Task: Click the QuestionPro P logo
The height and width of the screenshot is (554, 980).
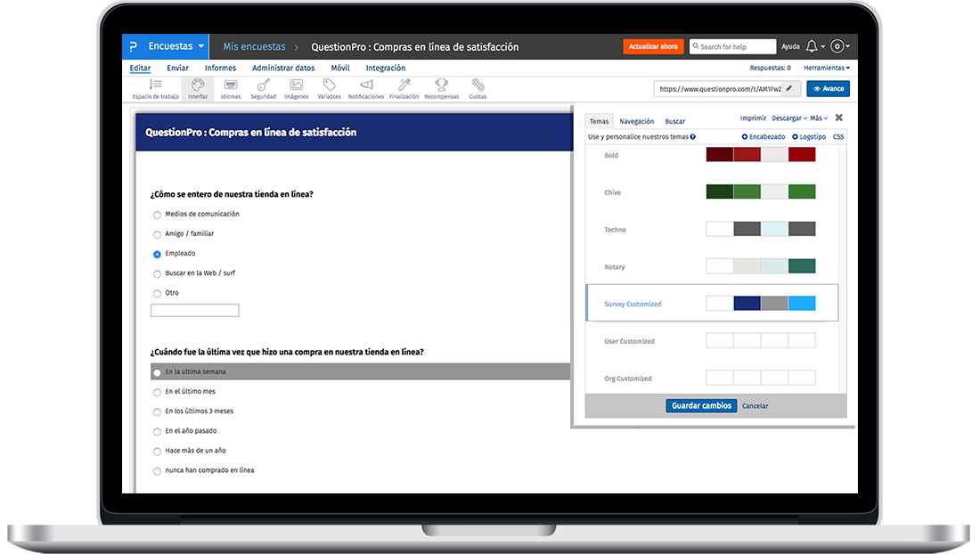Action: (x=133, y=47)
